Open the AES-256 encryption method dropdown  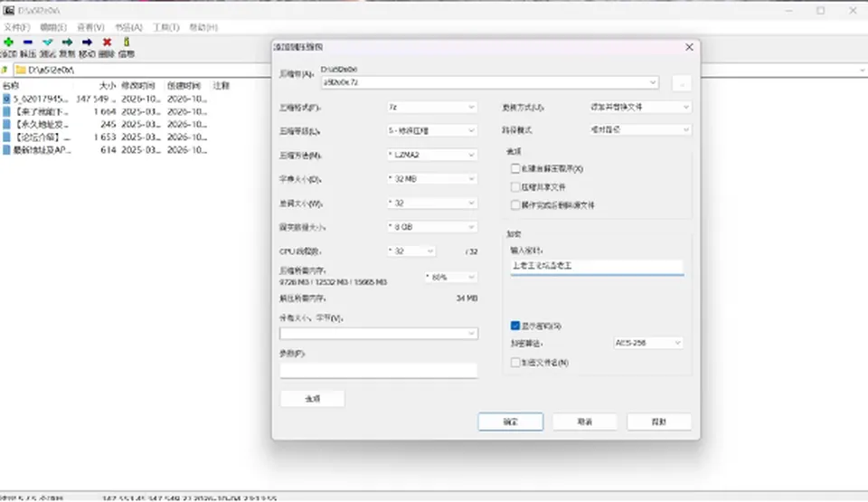pos(648,343)
